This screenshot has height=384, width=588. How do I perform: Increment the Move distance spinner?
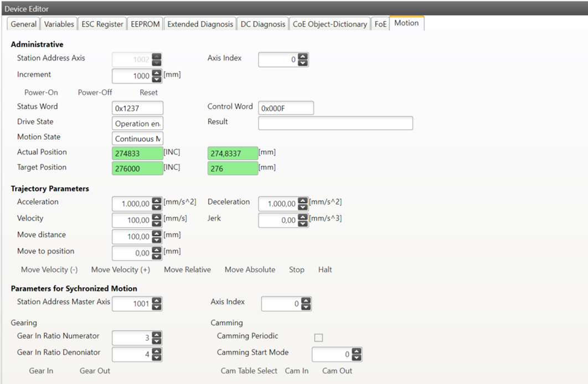point(157,233)
